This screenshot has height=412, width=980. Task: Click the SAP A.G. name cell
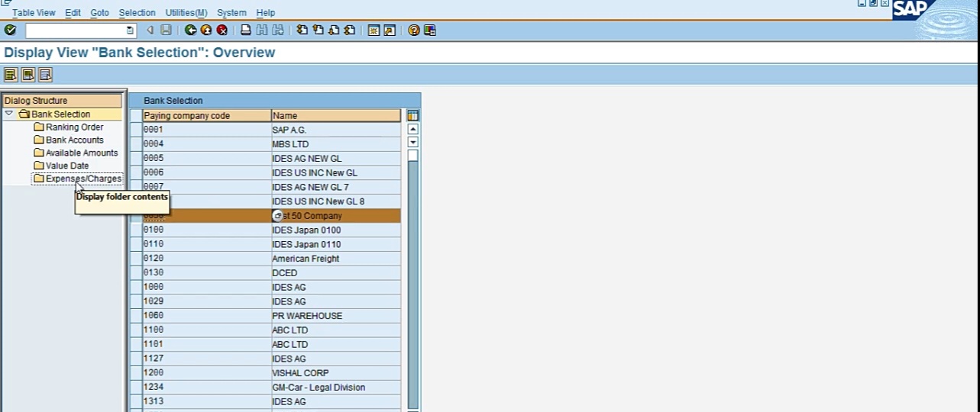click(336, 130)
